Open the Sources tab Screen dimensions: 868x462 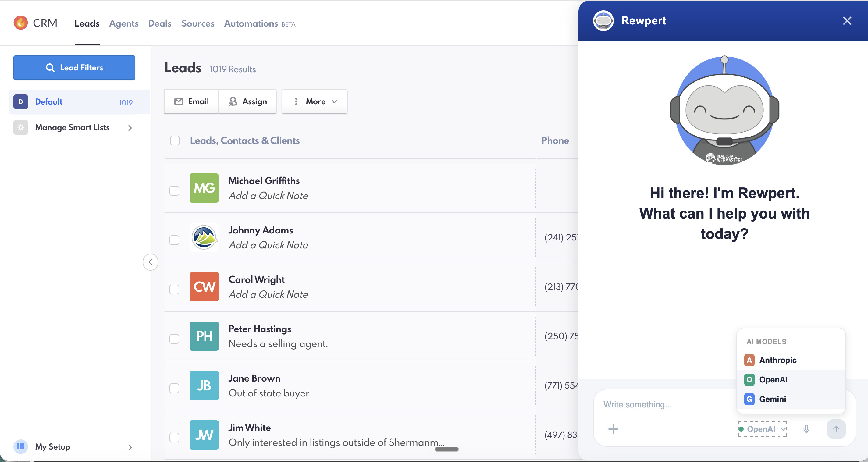coord(198,23)
